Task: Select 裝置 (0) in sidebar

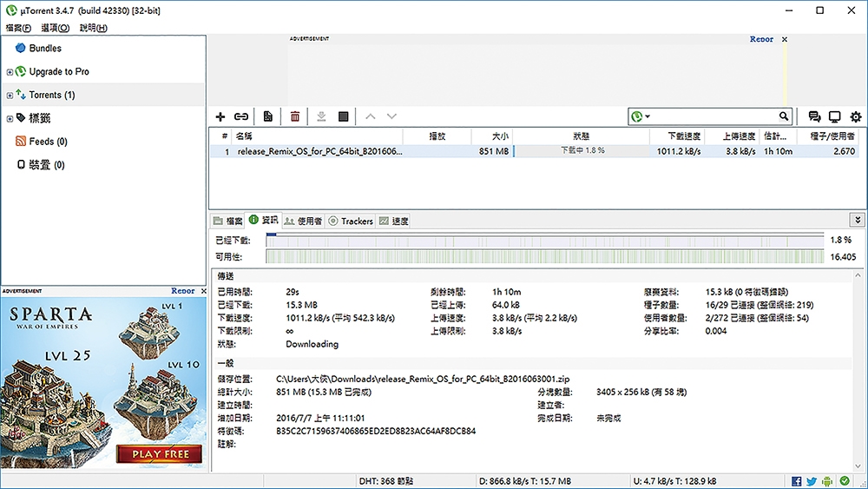Action: 47,165
